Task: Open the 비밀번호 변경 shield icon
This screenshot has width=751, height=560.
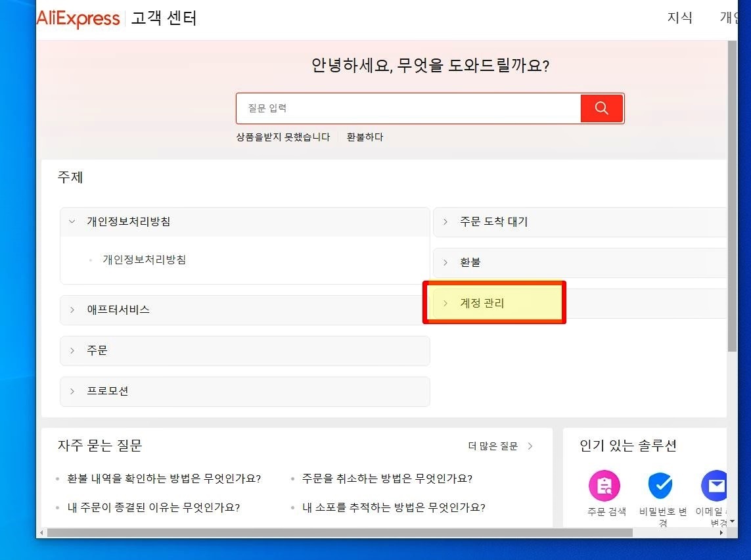Action: [660, 486]
